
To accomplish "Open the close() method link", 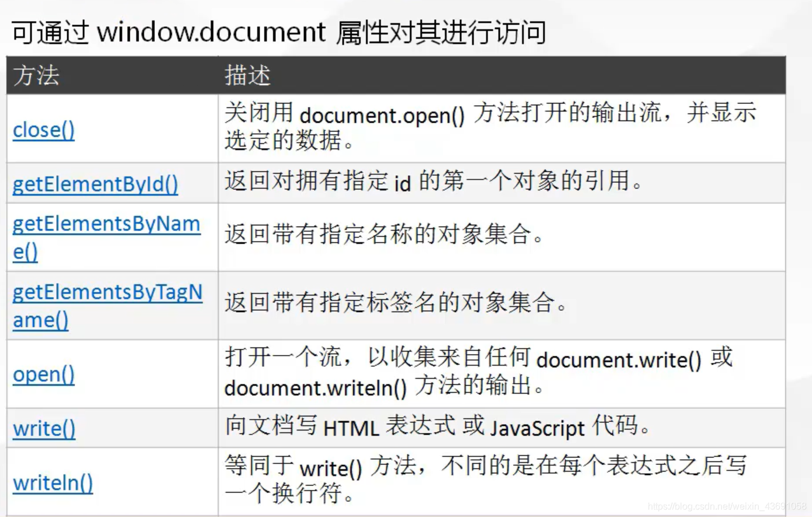I will [x=44, y=130].
